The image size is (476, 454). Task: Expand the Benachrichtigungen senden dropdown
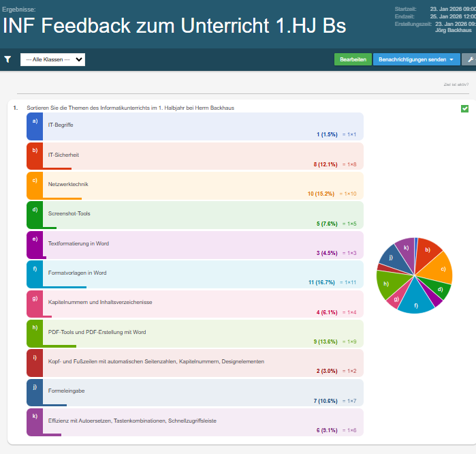[x=415, y=59]
